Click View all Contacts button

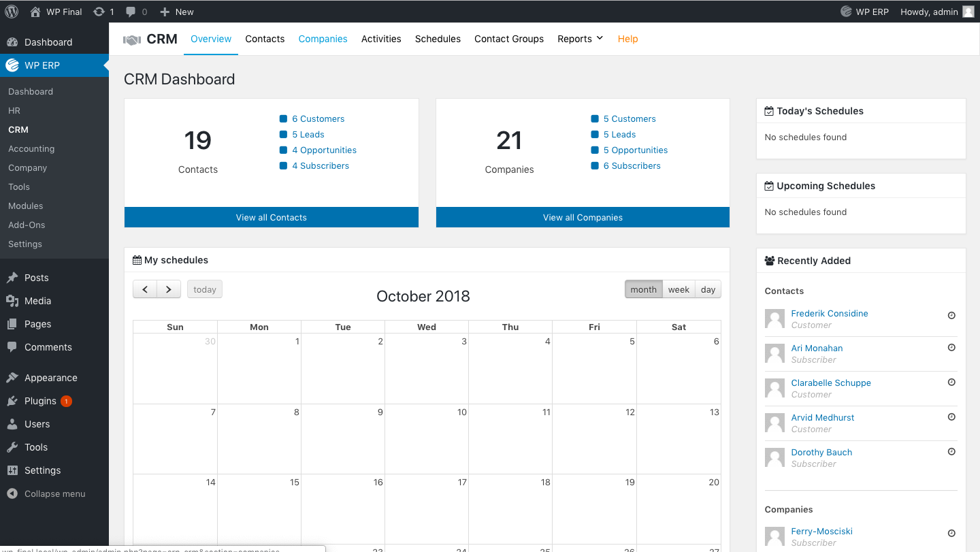tap(272, 218)
